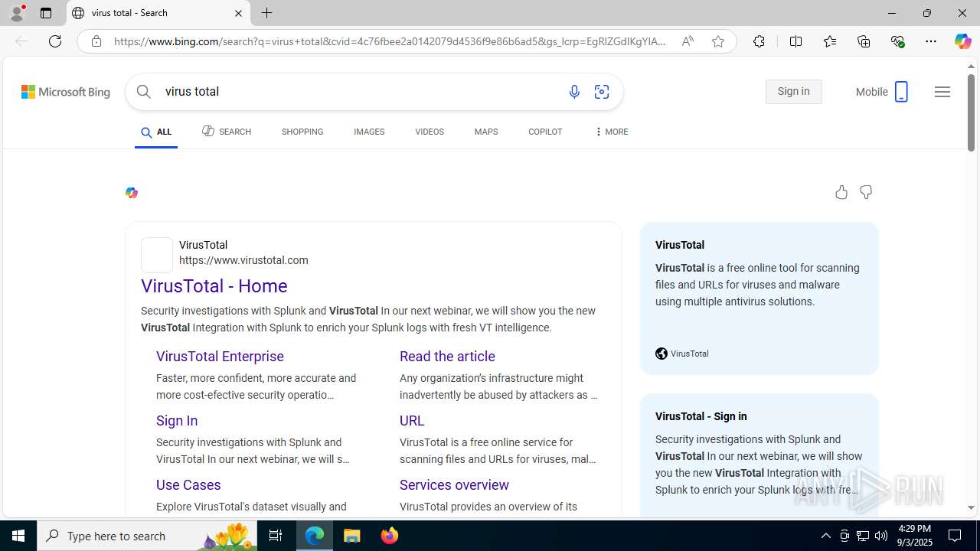Switch to the SHOPPING tab

point(302,132)
